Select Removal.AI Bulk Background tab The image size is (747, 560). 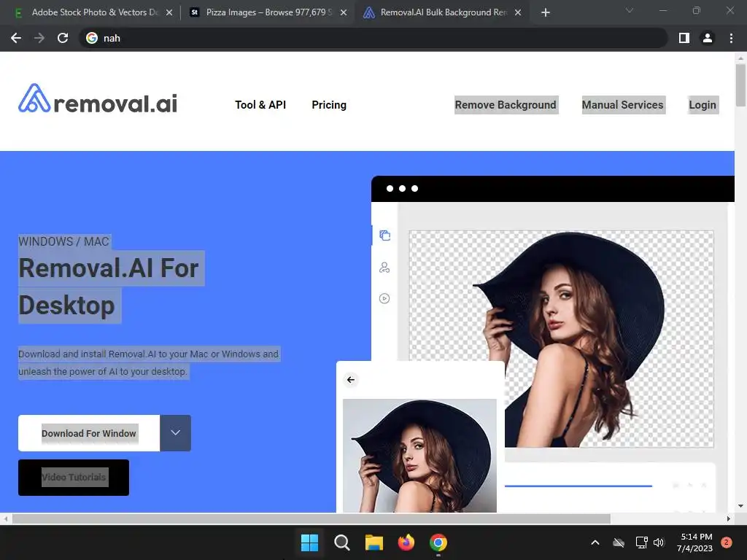[442, 12]
